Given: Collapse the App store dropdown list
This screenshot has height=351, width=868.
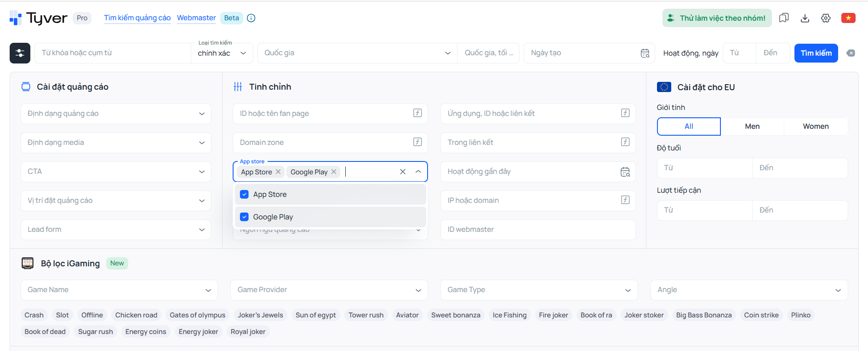Looking at the screenshot, I should click(418, 172).
